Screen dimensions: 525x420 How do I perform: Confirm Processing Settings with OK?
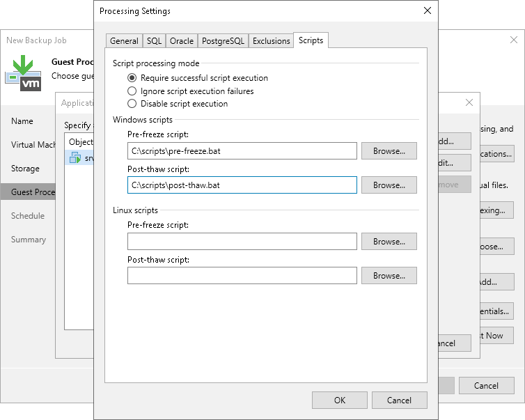(x=339, y=400)
